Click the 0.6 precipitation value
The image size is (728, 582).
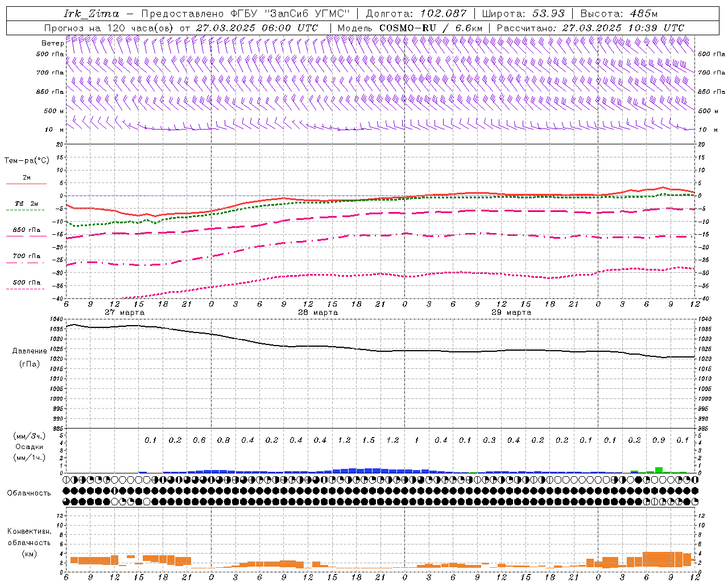199,440
